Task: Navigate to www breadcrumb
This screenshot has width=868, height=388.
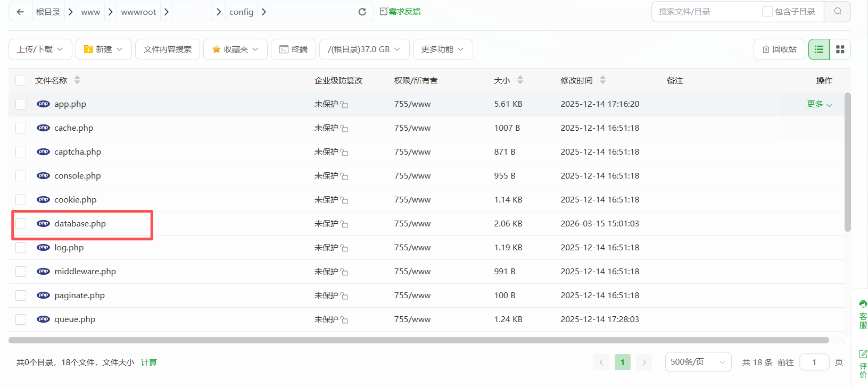Action: [x=90, y=12]
